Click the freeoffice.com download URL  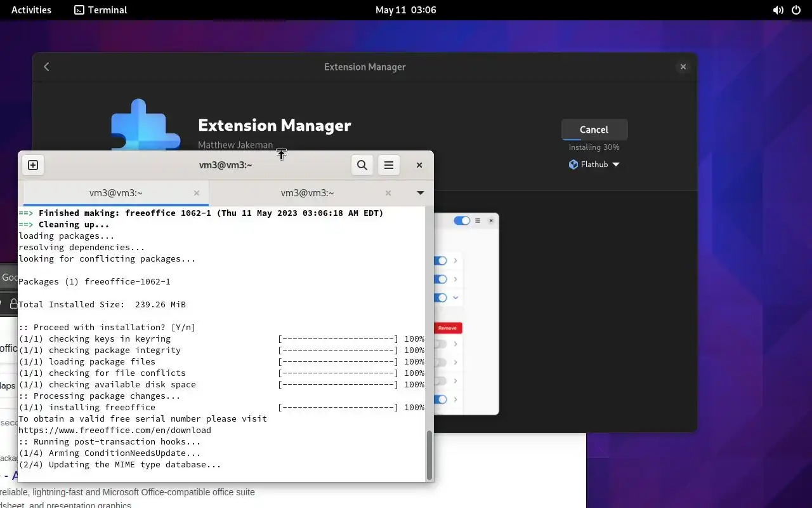click(x=115, y=430)
